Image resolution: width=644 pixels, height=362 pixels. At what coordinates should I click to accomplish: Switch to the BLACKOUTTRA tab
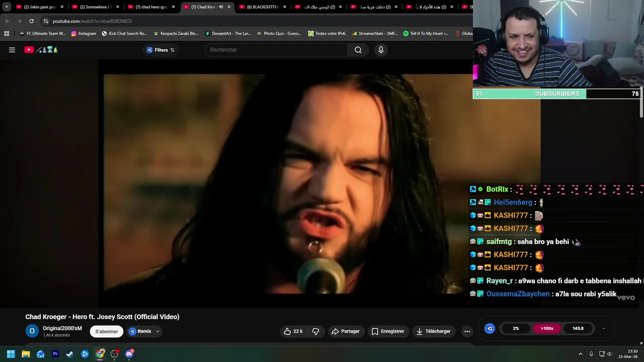click(x=262, y=7)
